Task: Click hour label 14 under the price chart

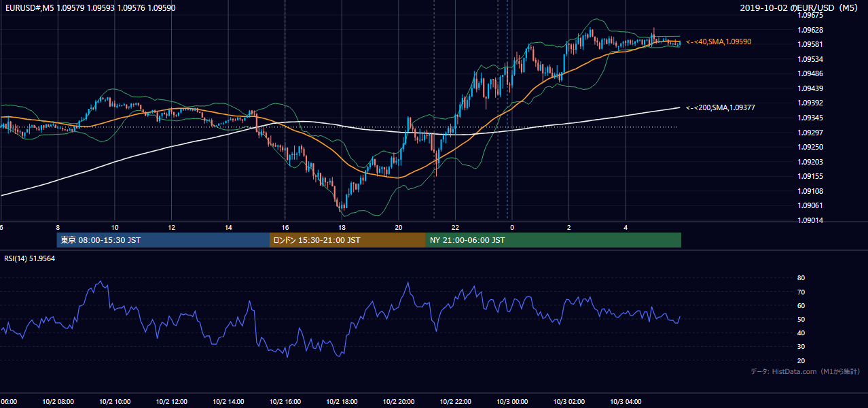Action: click(x=228, y=228)
